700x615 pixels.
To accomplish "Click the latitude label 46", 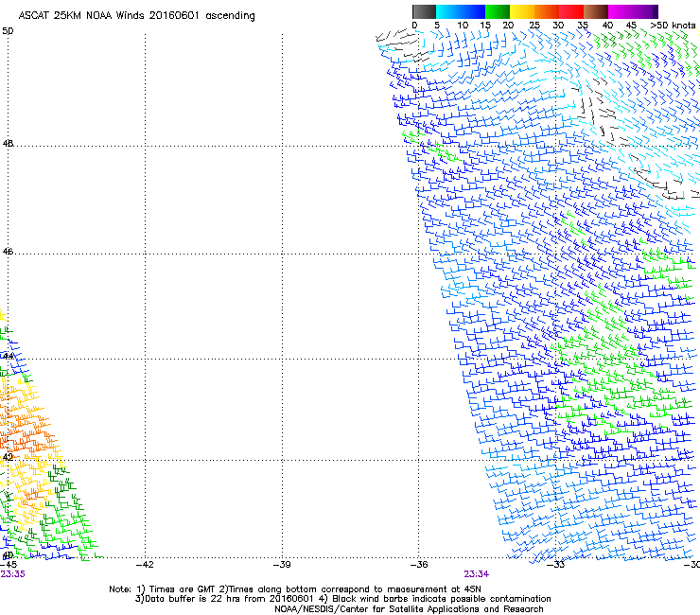I will click(8, 252).
